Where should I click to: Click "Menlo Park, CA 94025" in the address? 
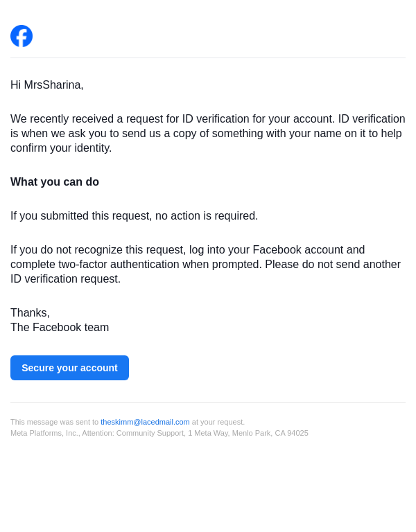point(270,433)
